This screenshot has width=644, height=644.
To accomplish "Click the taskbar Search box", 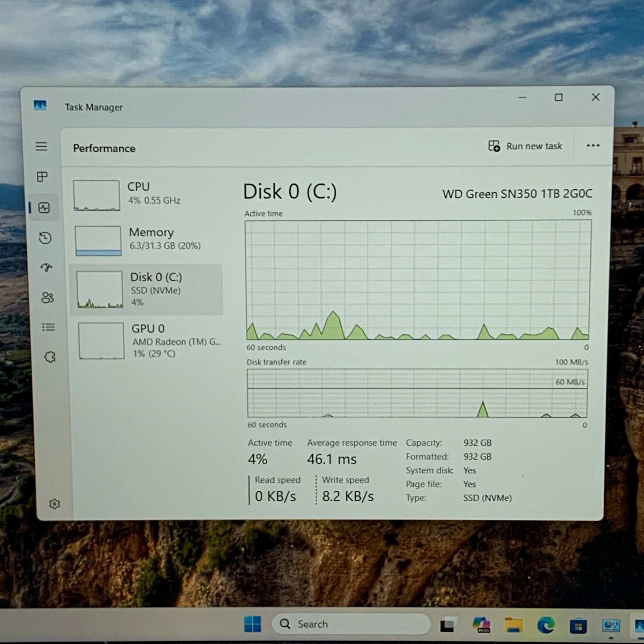I will tap(350, 624).
